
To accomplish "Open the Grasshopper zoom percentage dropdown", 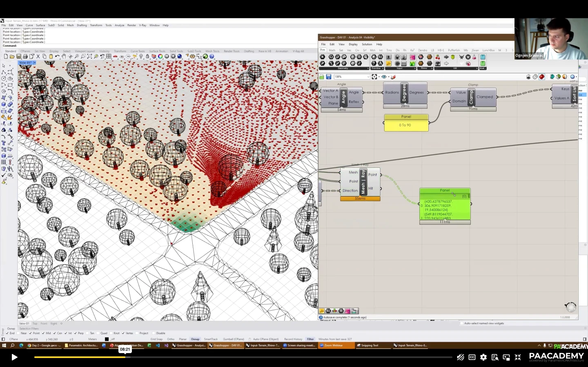I will [368, 77].
